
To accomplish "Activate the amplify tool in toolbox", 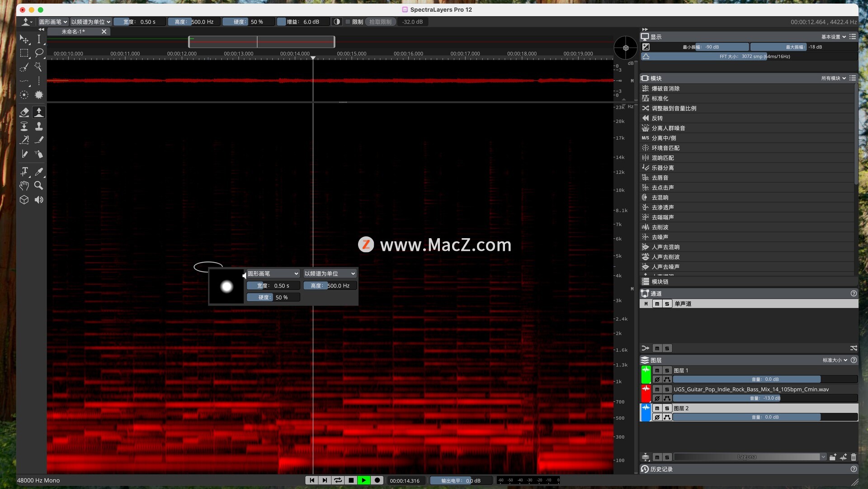I will [39, 112].
